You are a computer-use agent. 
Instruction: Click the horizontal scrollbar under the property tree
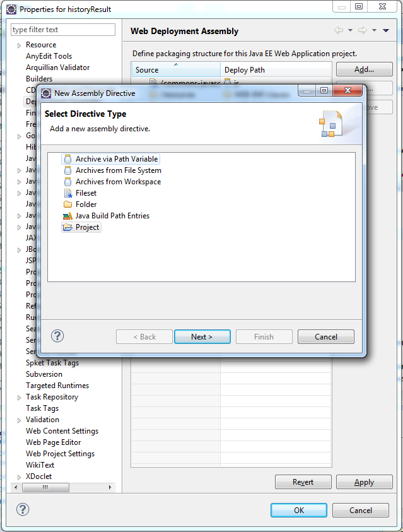click(x=63, y=488)
